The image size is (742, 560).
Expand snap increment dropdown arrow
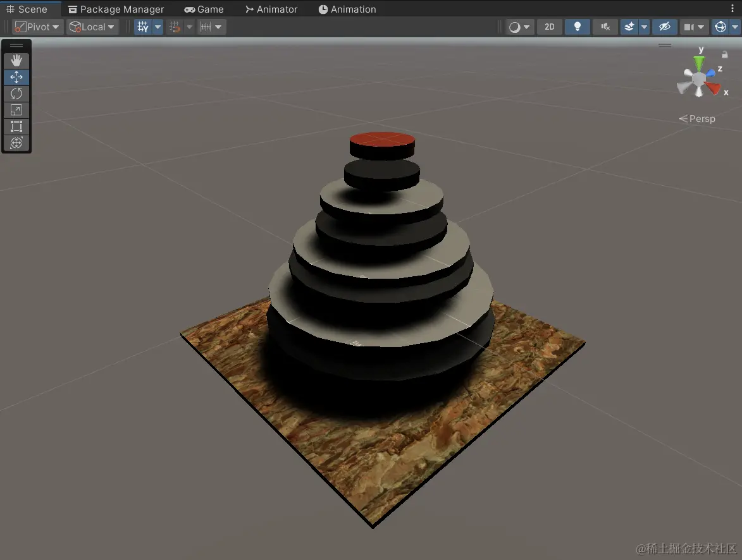(x=219, y=27)
